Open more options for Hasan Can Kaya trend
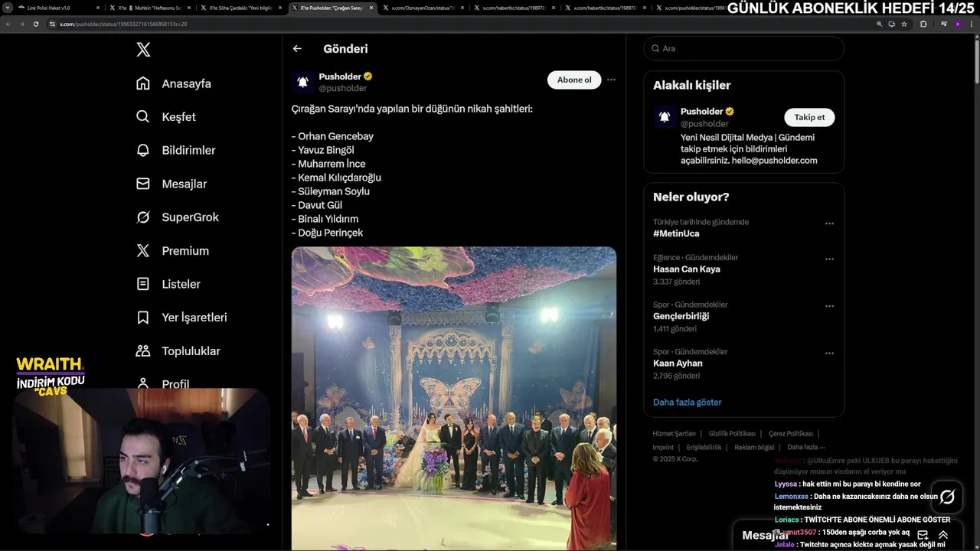The image size is (980, 551). (829, 259)
